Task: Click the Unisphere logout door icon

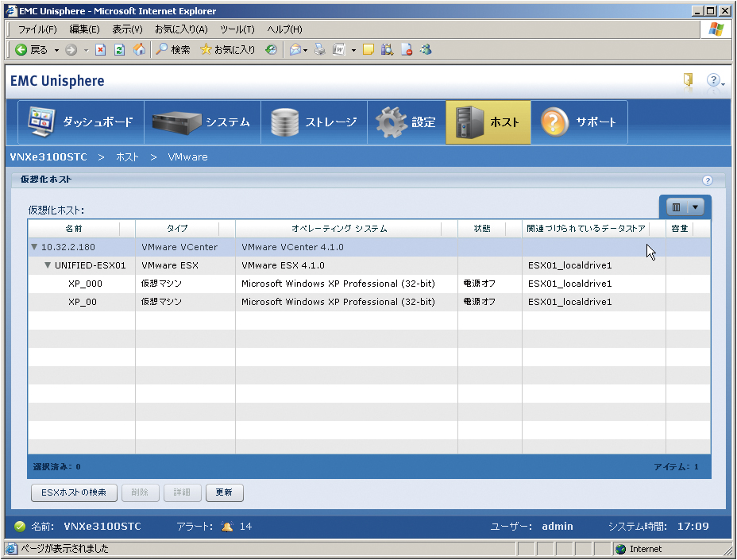Action: pyautogui.click(x=688, y=79)
